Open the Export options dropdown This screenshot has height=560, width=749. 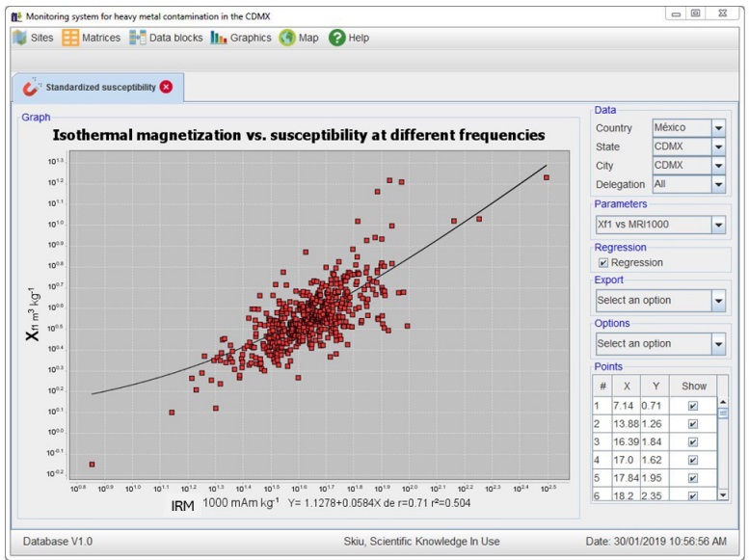pos(718,301)
